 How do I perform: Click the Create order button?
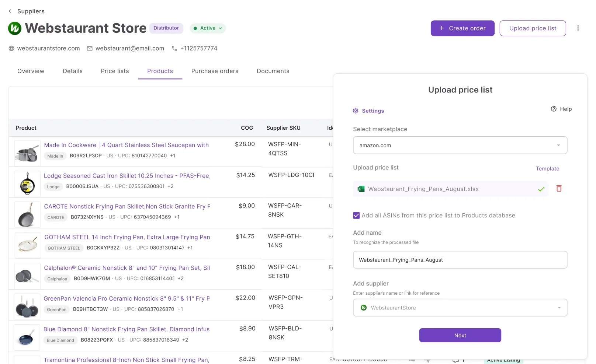coord(462,28)
